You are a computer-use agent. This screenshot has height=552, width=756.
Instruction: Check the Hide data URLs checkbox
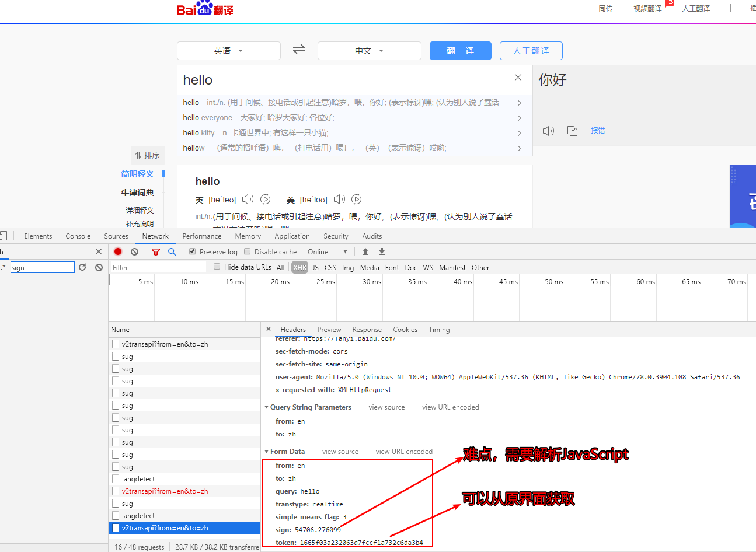(217, 267)
